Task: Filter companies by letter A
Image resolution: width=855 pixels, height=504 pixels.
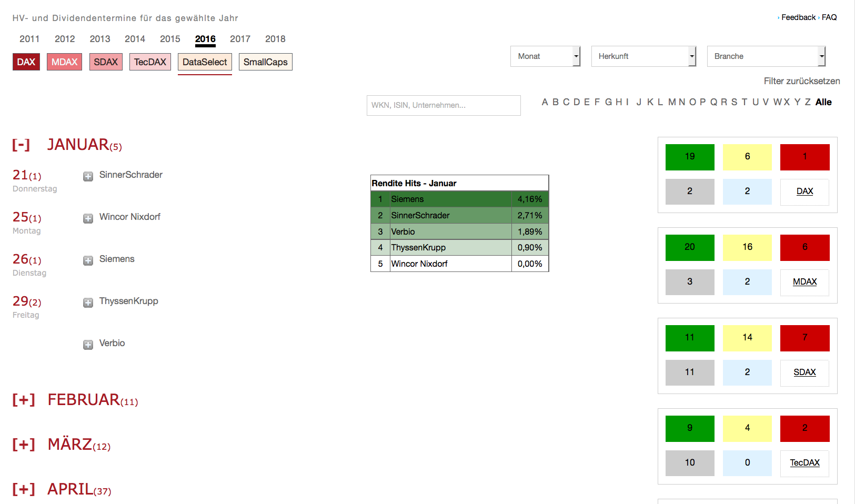Action: point(545,102)
